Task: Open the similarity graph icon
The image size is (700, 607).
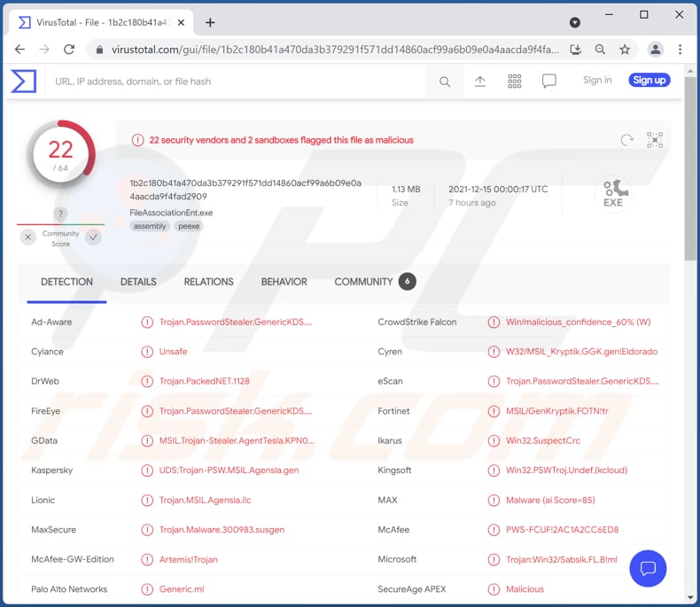Action: pyautogui.click(x=655, y=140)
